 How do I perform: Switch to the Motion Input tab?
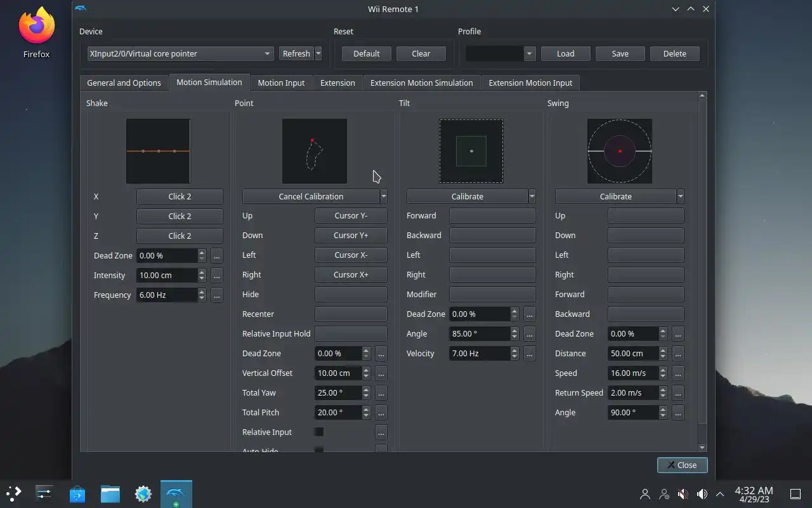(x=281, y=83)
